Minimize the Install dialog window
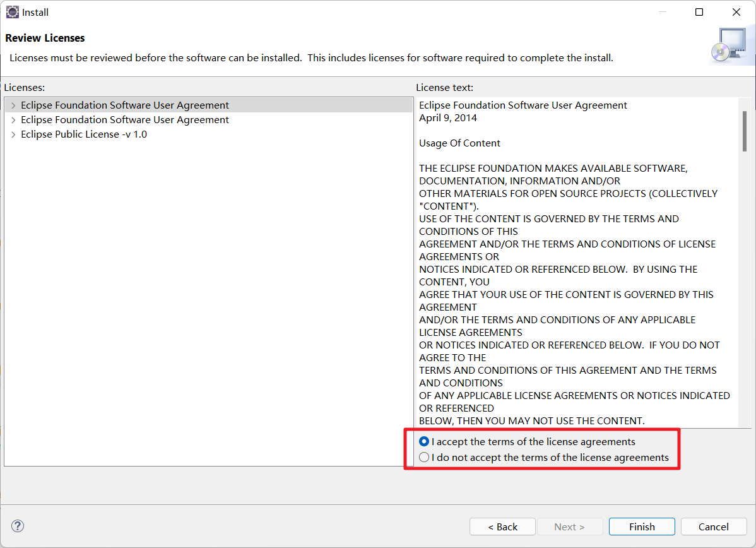 [663, 12]
